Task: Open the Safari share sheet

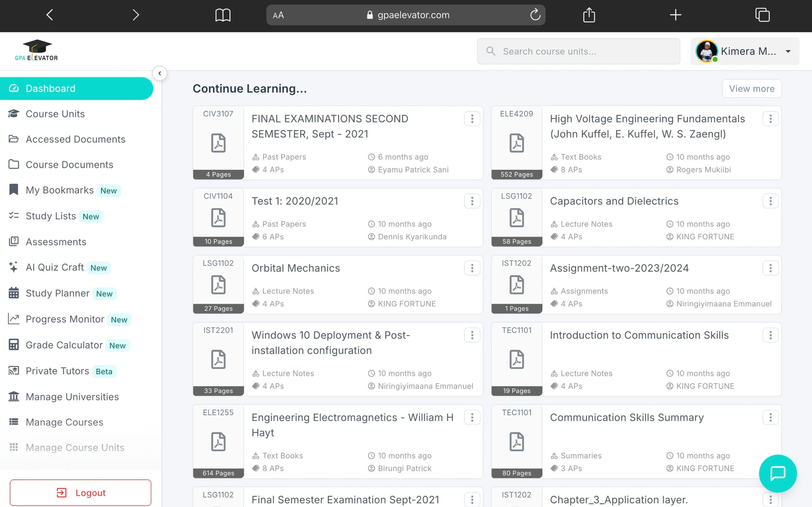Action: [589, 15]
